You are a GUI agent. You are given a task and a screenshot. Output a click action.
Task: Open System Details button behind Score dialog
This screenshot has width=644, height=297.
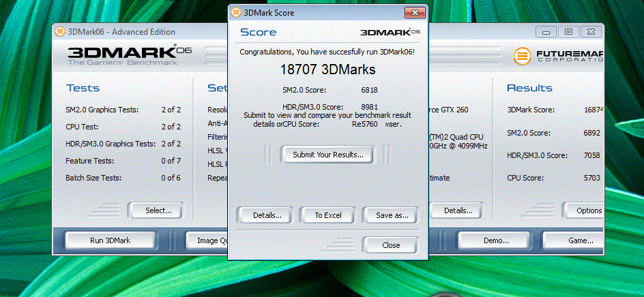pyautogui.click(x=456, y=210)
